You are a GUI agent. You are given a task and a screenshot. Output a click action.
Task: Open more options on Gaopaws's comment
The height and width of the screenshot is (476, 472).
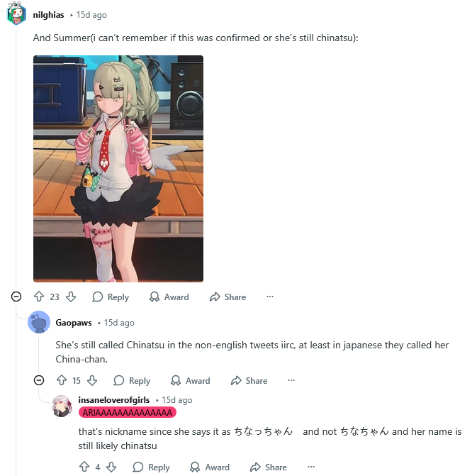(291, 380)
